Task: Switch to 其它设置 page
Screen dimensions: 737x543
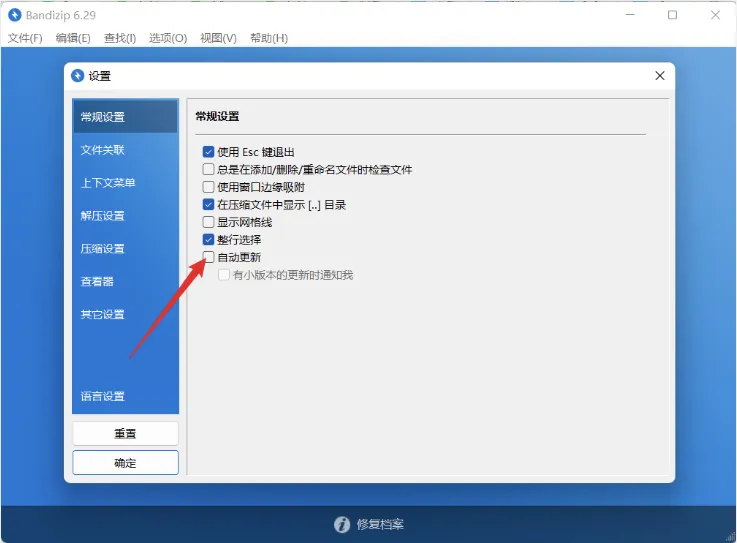Action: coord(125,314)
